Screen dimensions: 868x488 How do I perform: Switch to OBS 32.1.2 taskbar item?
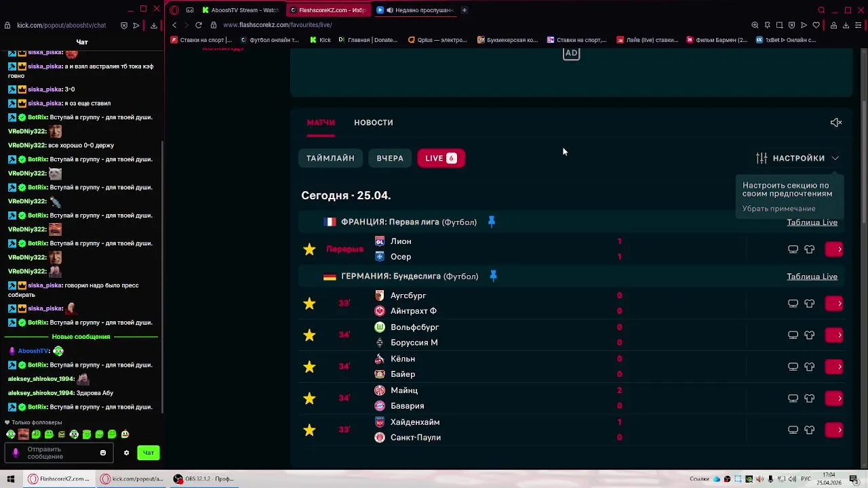point(203,479)
